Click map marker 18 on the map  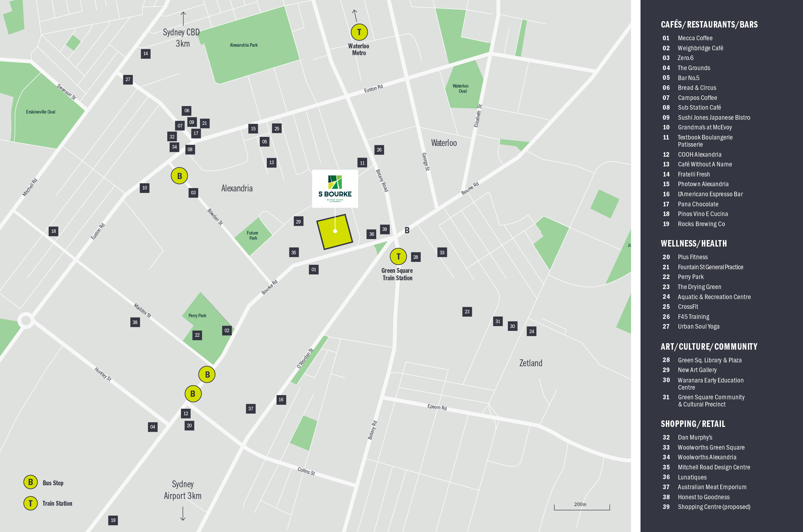54,231
